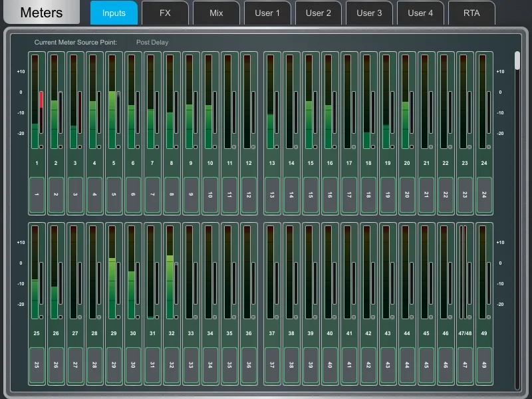The image size is (532, 399).
Task: Select the channel 40 name box
Action: click(x=330, y=365)
